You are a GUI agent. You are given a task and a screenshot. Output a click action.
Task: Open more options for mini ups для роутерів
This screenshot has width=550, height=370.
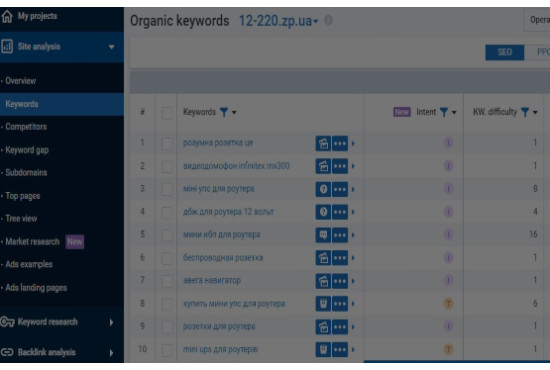pos(340,349)
